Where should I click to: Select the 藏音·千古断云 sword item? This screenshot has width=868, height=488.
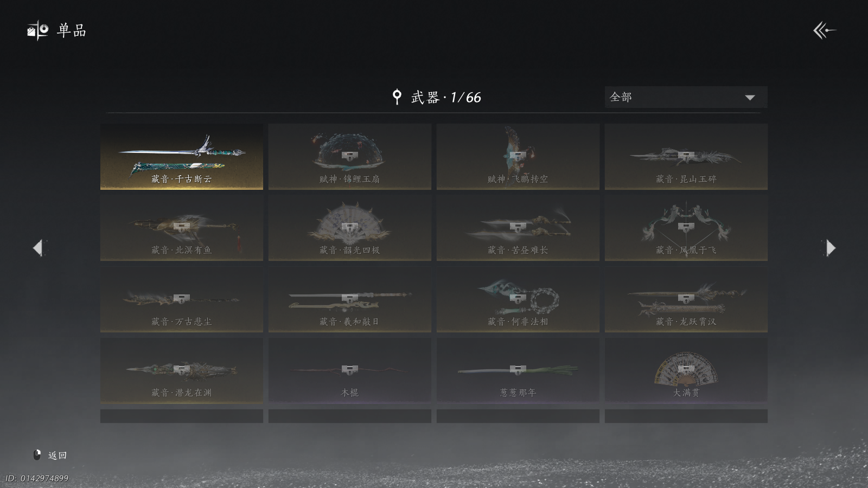[182, 157]
